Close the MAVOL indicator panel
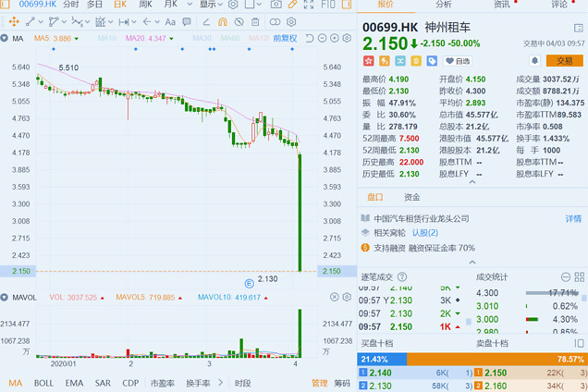The height and width of the screenshot is (392, 588). [334, 297]
